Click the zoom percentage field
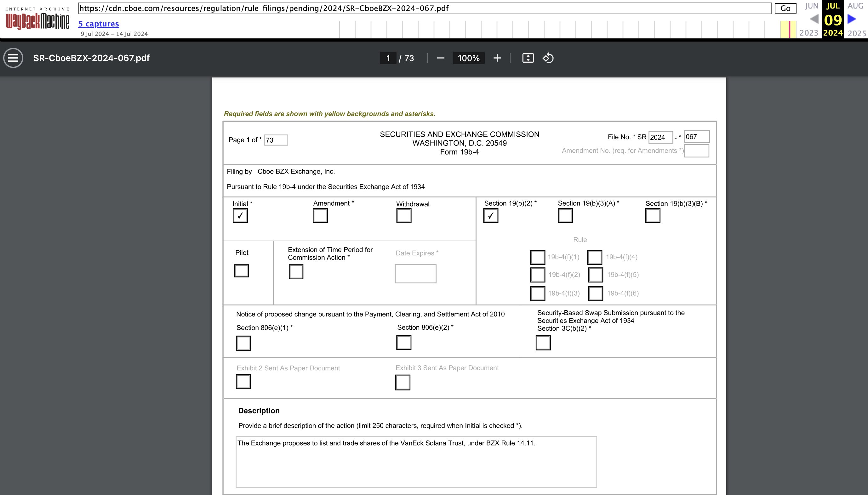868x495 pixels. coord(469,58)
